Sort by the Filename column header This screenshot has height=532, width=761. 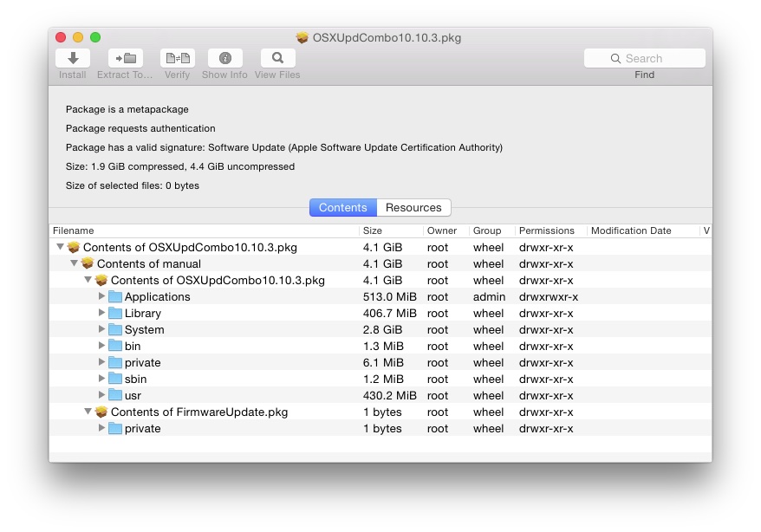click(204, 230)
